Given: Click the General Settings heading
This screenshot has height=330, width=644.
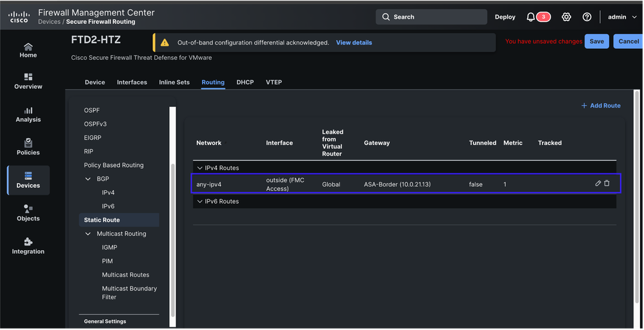Looking at the screenshot, I should pyautogui.click(x=105, y=322).
